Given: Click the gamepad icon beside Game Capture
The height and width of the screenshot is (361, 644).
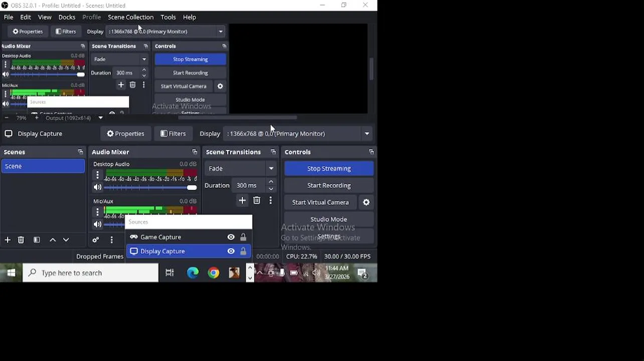Looking at the screenshot, I should (x=134, y=237).
